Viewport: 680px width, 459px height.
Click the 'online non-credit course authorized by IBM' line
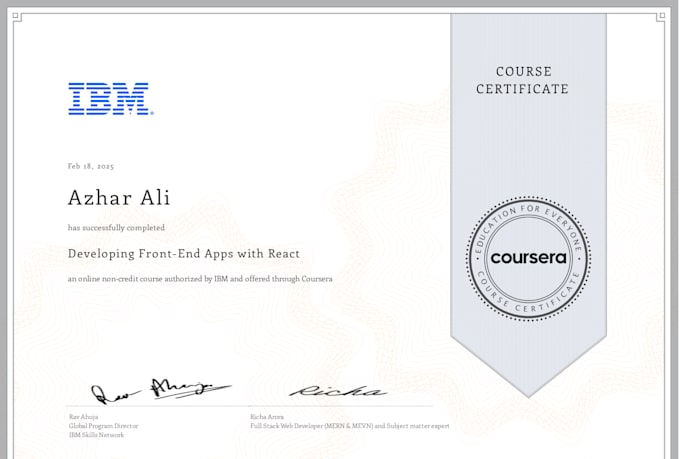pyautogui.click(x=200, y=279)
